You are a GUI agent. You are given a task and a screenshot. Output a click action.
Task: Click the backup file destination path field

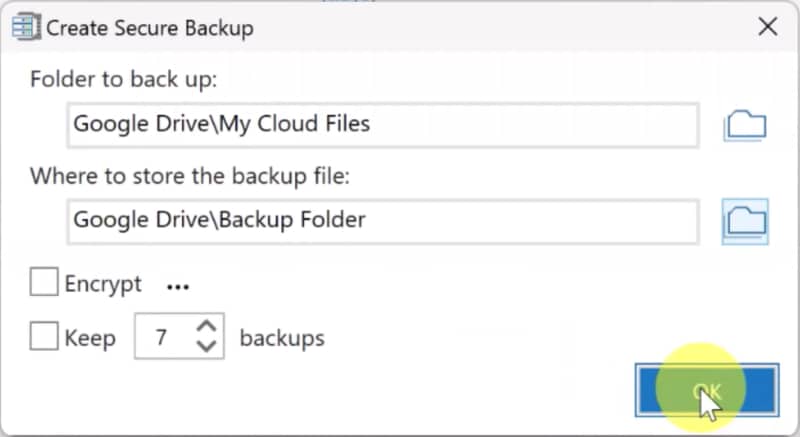coord(383,220)
